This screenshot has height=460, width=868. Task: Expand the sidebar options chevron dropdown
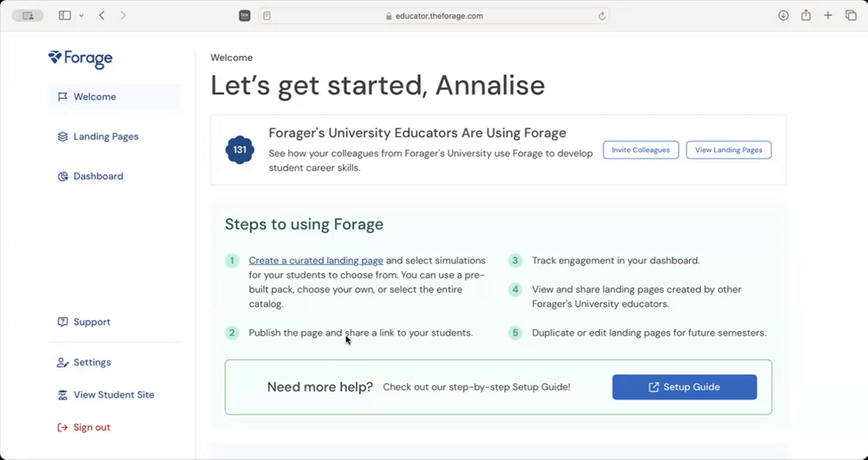pos(81,15)
